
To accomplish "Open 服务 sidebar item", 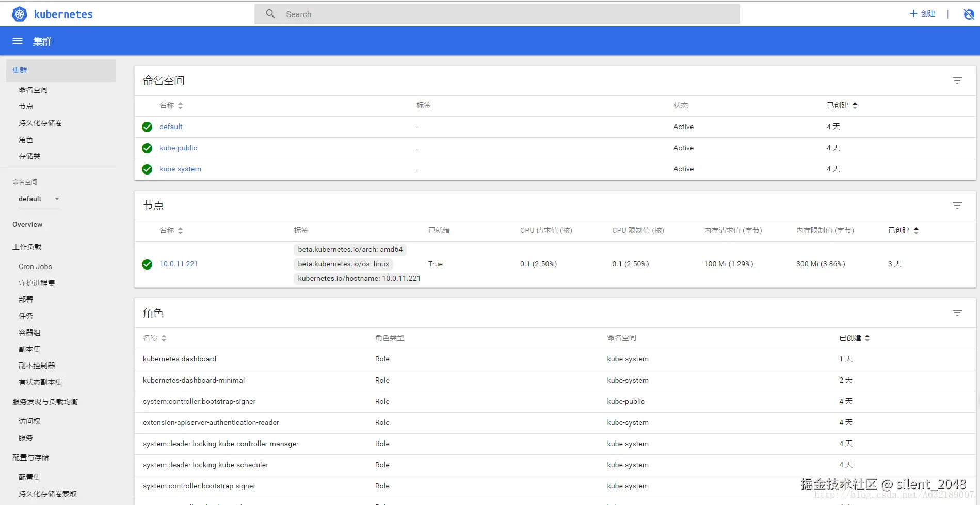I will coord(26,438).
